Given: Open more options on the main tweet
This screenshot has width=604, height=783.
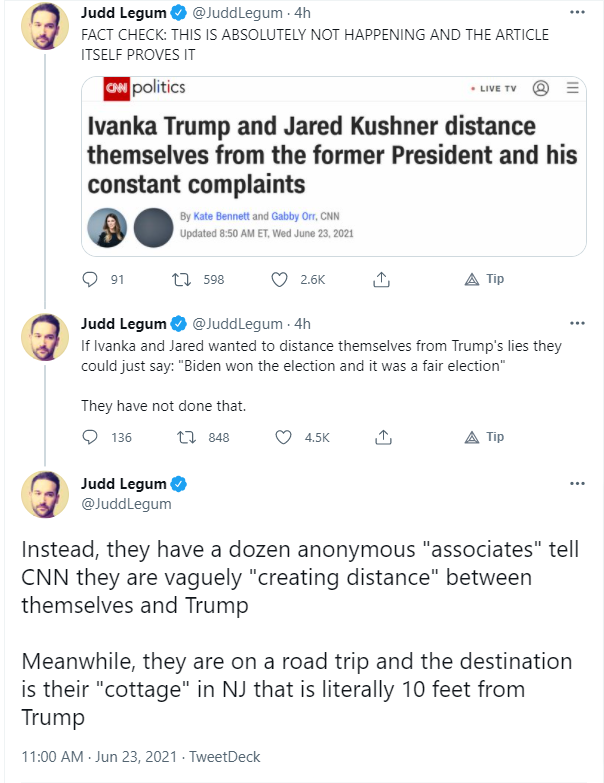Looking at the screenshot, I should tap(577, 483).
